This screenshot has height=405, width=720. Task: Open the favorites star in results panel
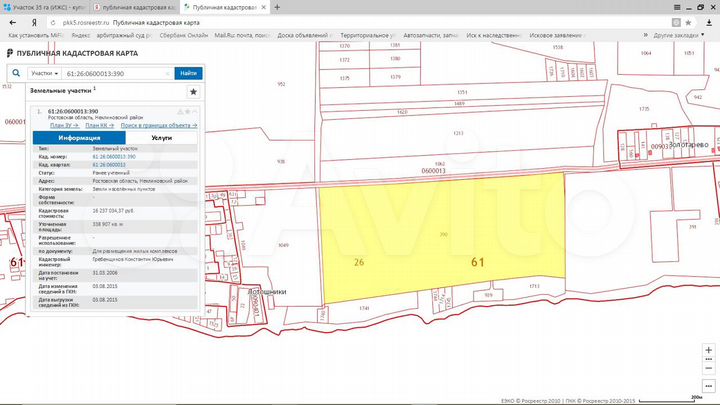(193, 91)
